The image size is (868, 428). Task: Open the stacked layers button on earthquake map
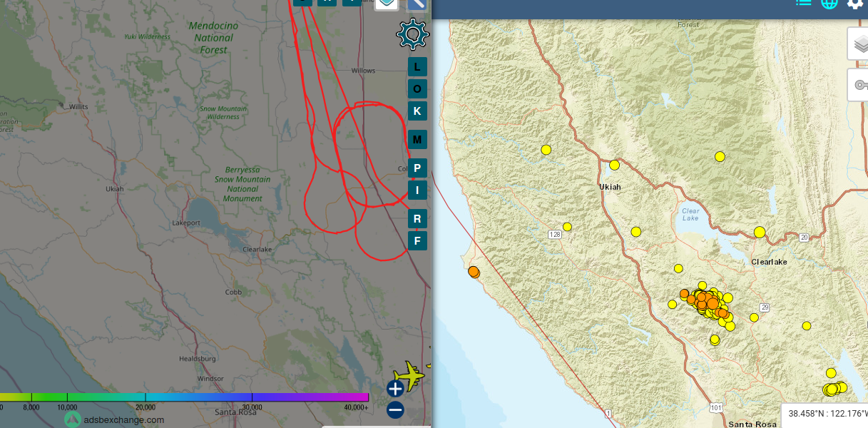(x=859, y=44)
